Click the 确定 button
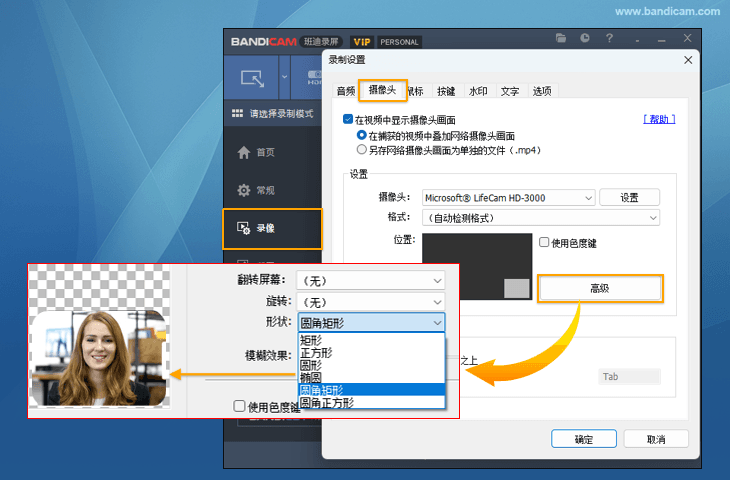The image size is (730, 480). coord(584,439)
